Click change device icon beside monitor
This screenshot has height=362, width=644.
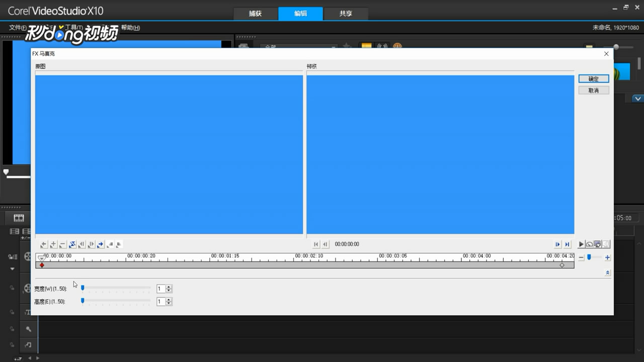[606, 244]
